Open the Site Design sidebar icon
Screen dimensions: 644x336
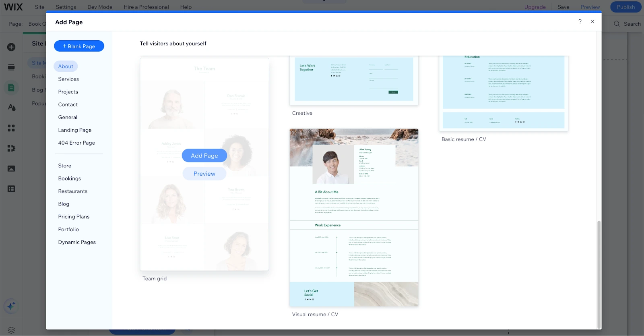pos(11,108)
